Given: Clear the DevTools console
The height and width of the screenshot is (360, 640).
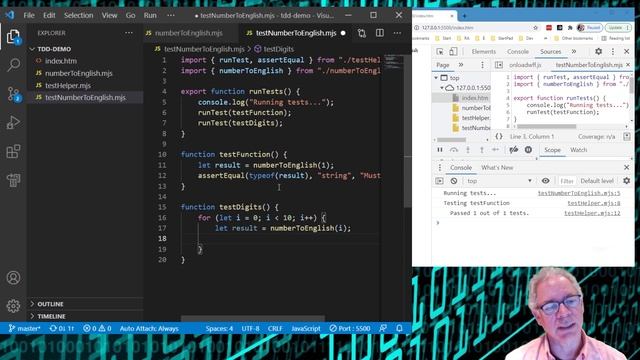Looking at the screenshot, I should 454,181.
